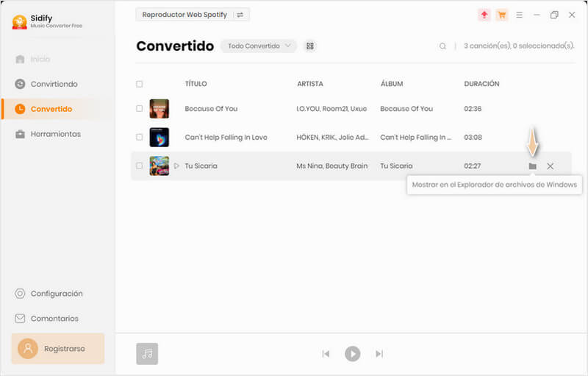The width and height of the screenshot is (588, 376).
Task: Click the Convertido clock icon
Action: pyautogui.click(x=20, y=109)
